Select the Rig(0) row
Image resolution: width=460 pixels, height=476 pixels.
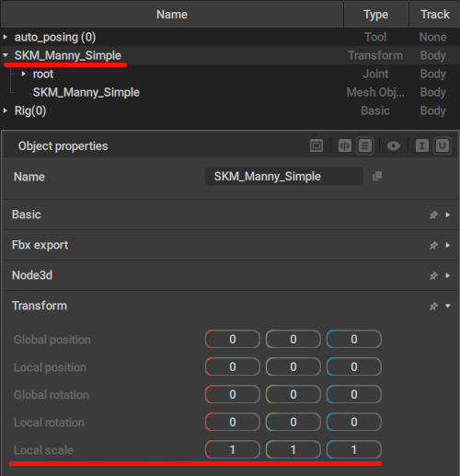[230, 110]
